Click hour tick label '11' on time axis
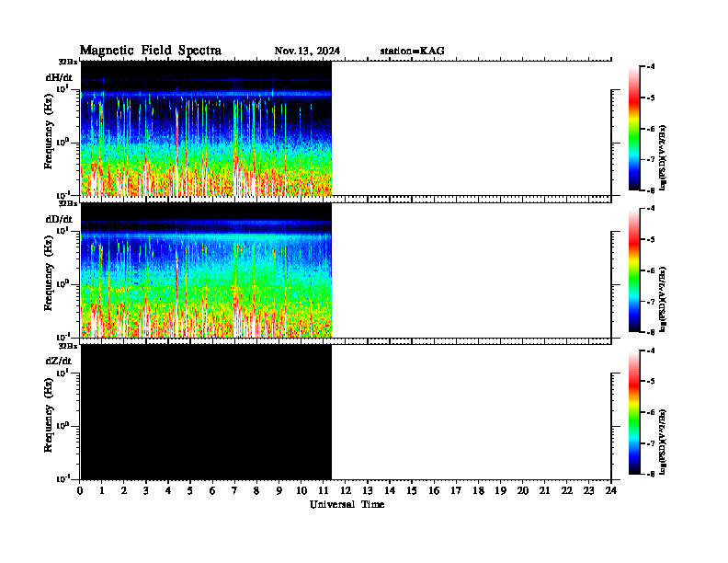The image size is (728, 563). (x=324, y=491)
